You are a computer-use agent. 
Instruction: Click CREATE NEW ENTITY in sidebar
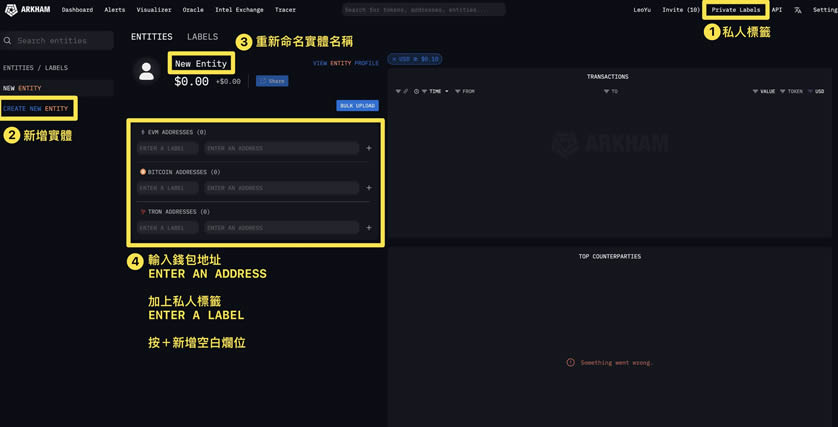tap(36, 108)
